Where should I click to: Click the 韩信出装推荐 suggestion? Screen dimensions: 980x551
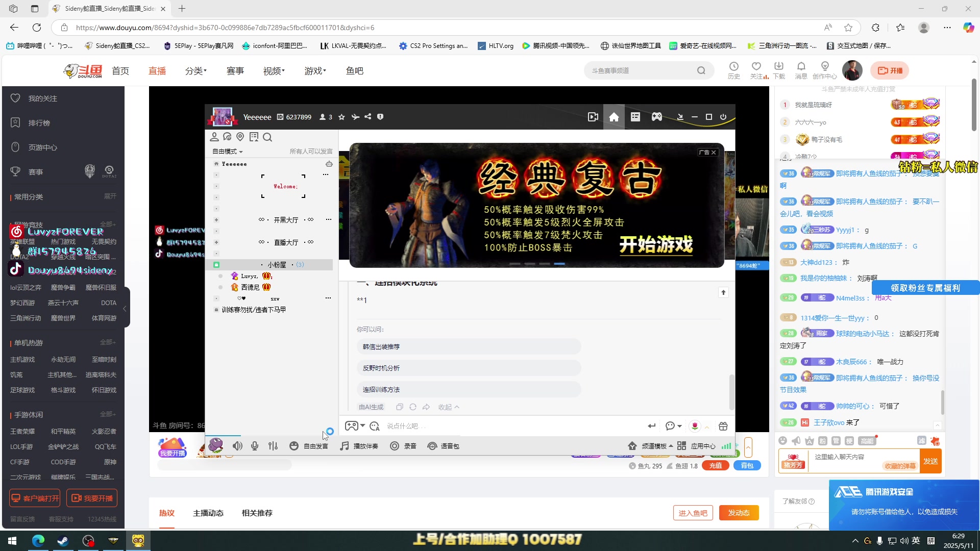[469, 346]
